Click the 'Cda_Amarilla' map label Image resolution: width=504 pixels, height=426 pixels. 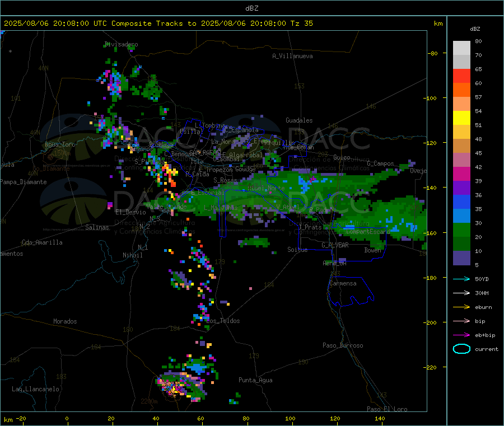[42, 242]
